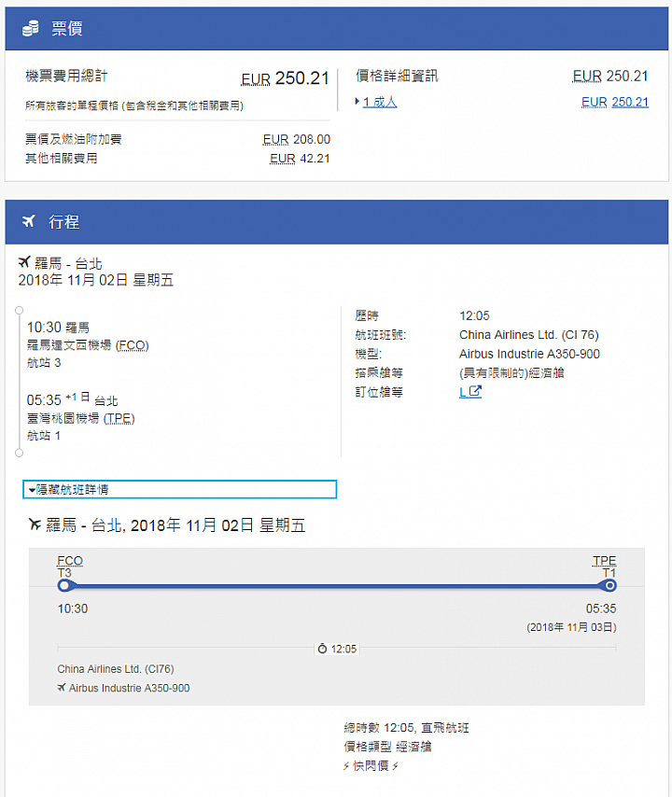Click (2018年 11月 03日) arrival date on timeline
Screen dimensions: 672x797
[x=571, y=627]
